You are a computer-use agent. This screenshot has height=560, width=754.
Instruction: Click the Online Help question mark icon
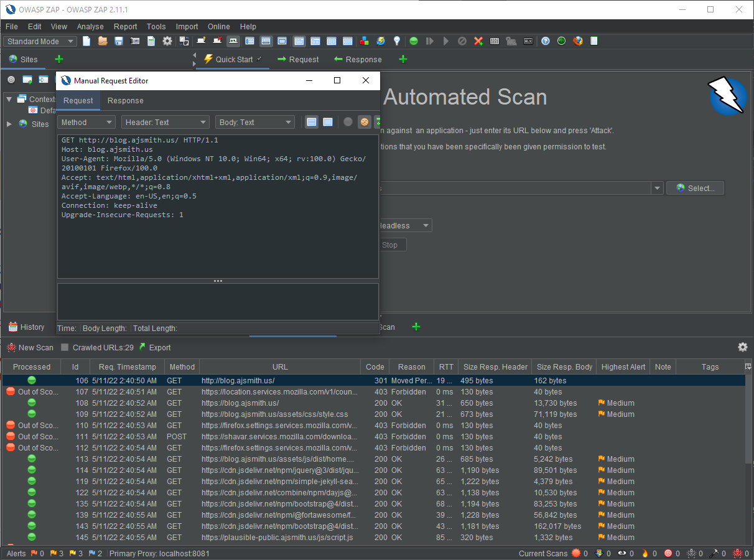546,40
